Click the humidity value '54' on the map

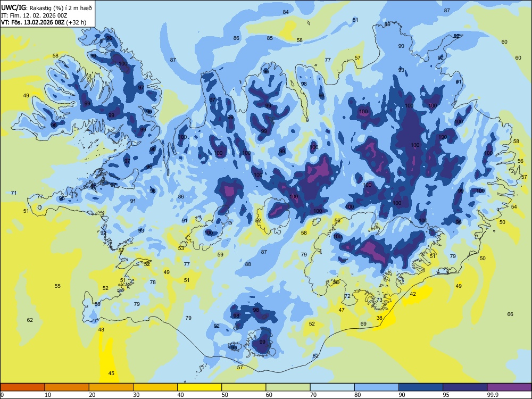[x=514, y=206]
